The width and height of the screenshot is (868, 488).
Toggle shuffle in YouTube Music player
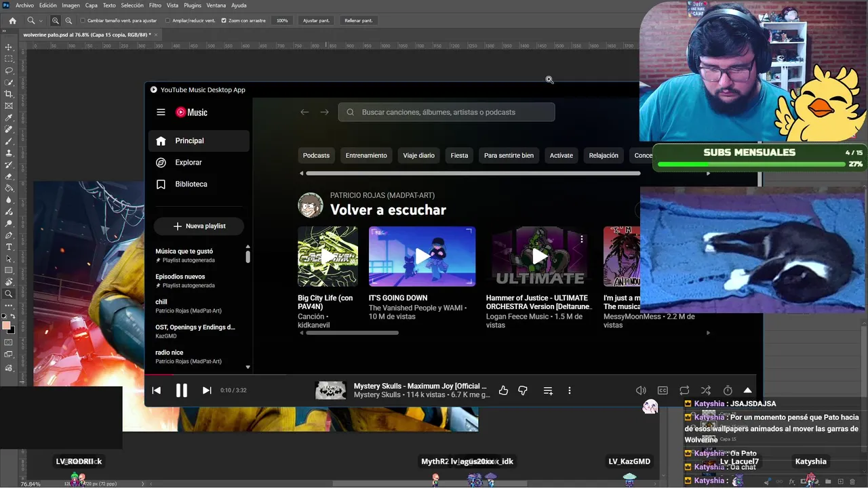[706, 390]
